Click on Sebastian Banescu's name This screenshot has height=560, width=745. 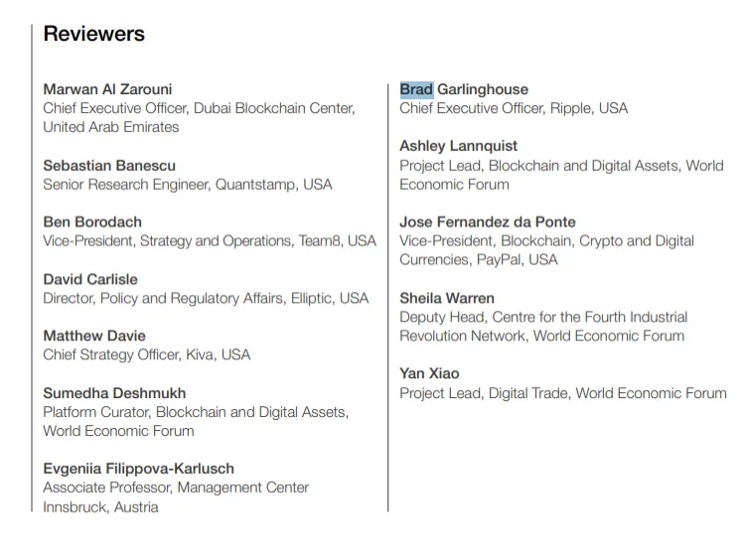click(109, 166)
